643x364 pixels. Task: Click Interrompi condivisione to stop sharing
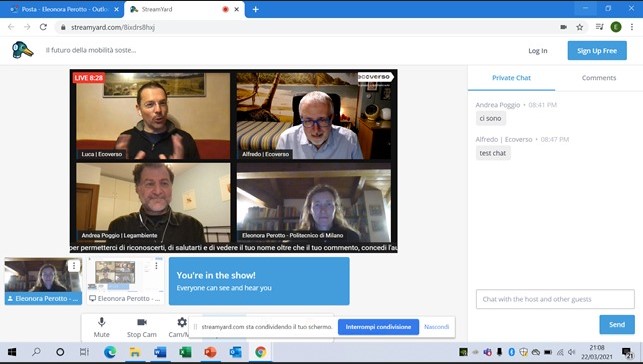tap(378, 327)
